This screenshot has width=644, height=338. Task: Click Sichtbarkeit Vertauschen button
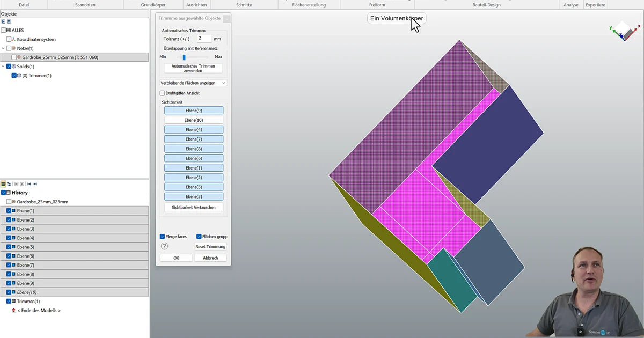pos(194,207)
